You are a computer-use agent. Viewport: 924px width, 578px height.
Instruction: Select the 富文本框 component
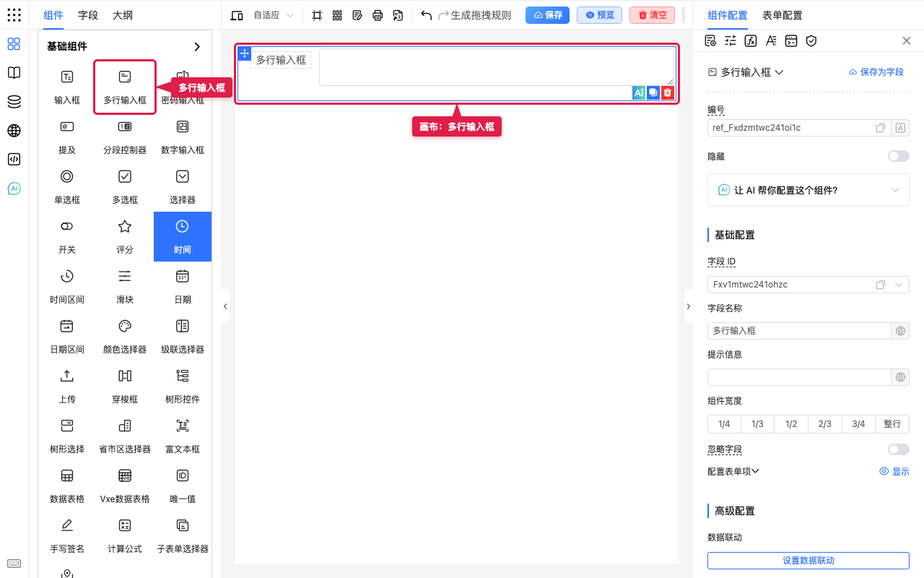click(x=183, y=436)
